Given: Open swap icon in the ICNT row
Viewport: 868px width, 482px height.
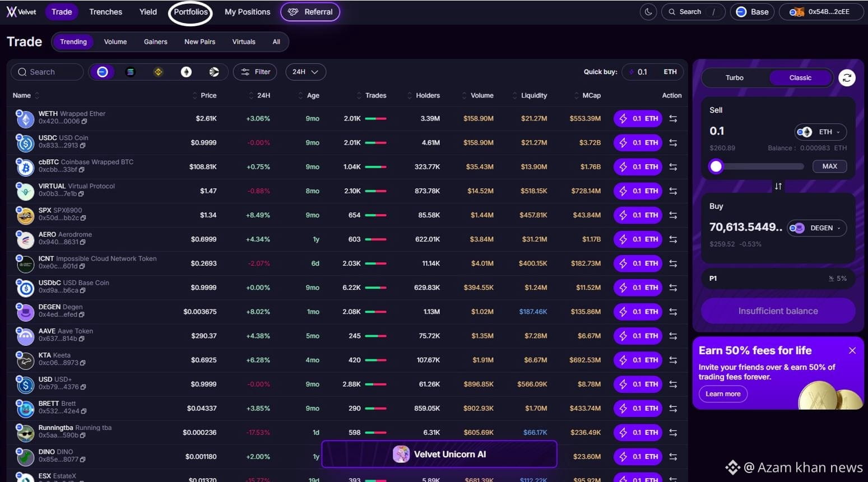Looking at the screenshot, I should pyautogui.click(x=673, y=263).
